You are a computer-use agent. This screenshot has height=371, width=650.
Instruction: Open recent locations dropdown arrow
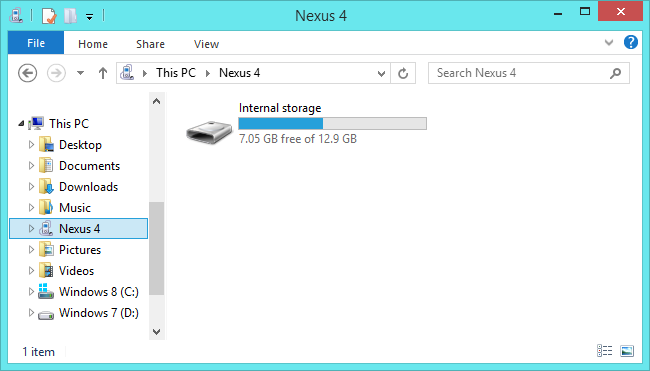(x=80, y=73)
